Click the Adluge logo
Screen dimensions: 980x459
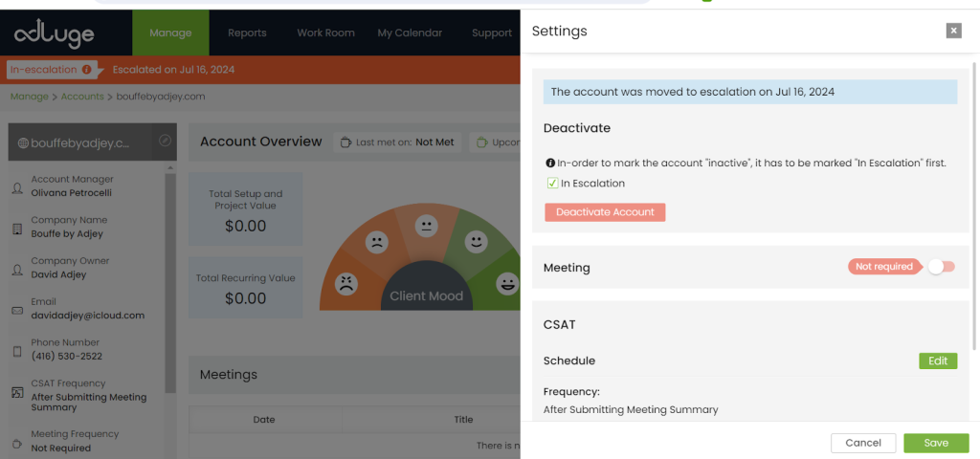pos(55,34)
